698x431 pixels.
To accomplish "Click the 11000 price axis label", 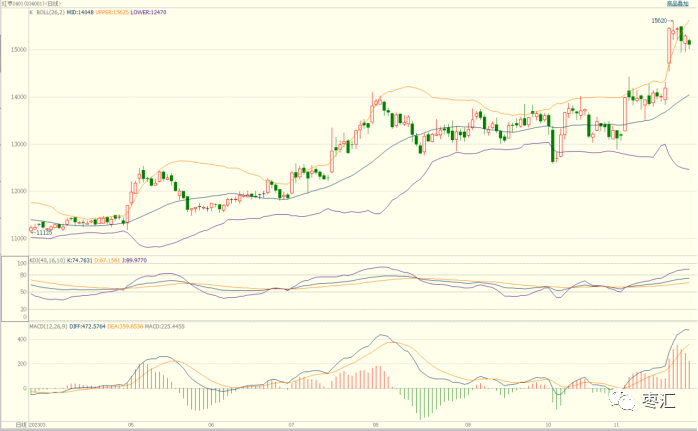I will click(x=21, y=239).
